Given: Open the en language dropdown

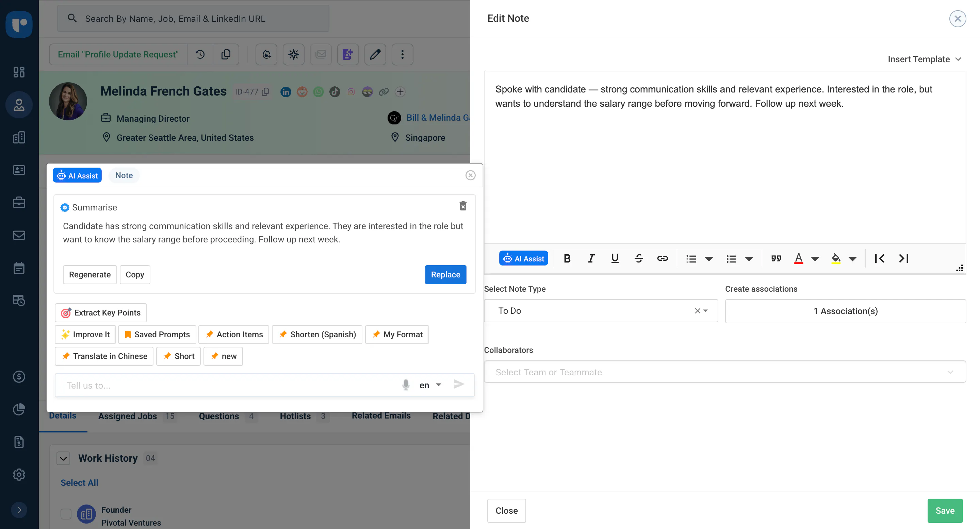Looking at the screenshot, I should coord(430,385).
